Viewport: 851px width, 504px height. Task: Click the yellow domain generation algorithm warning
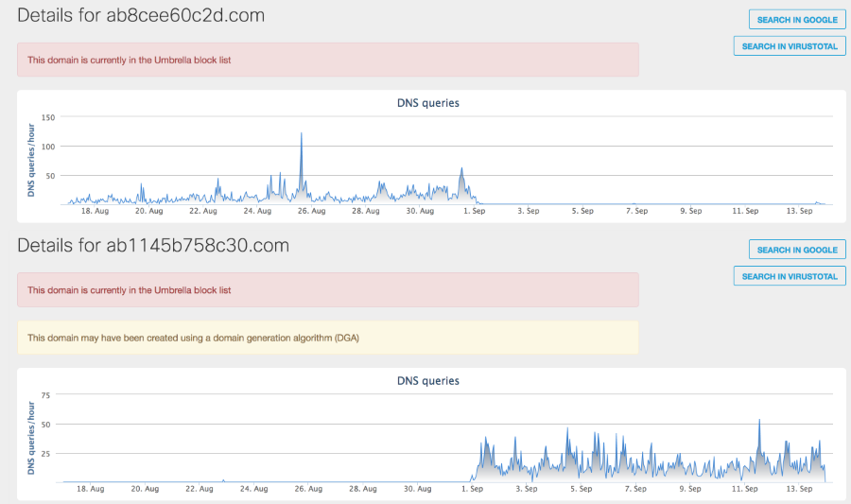click(x=327, y=338)
